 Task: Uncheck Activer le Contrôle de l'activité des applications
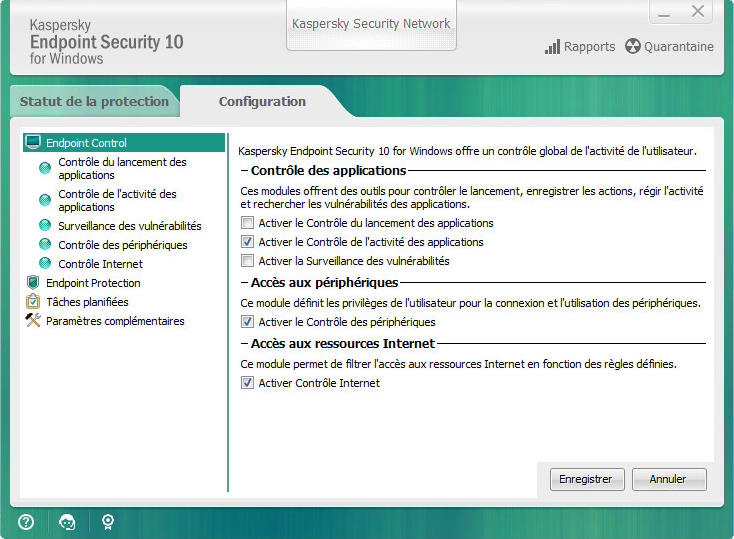[x=247, y=242]
